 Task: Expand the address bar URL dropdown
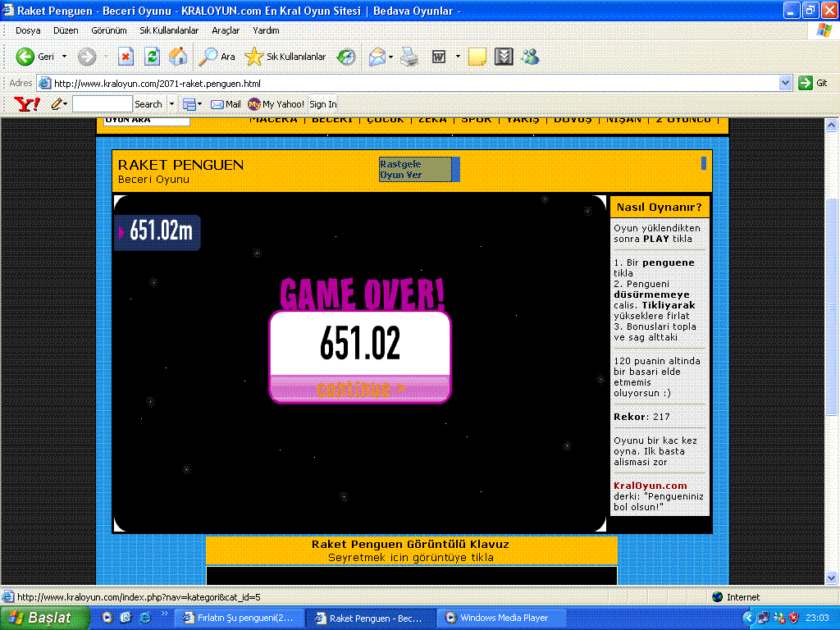(x=785, y=83)
